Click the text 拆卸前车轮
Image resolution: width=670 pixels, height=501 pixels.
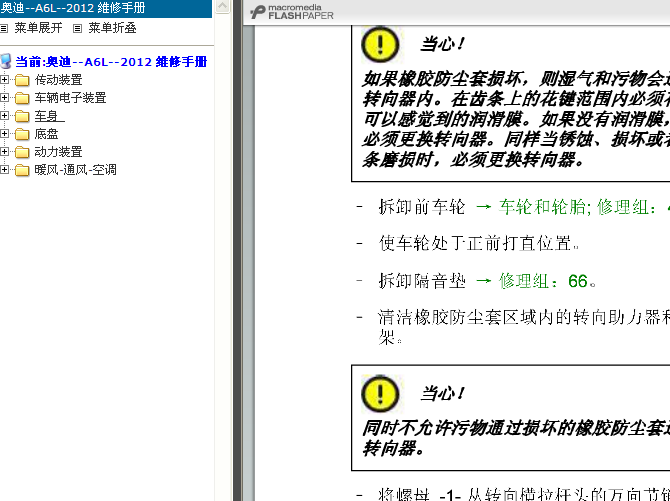pos(421,207)
